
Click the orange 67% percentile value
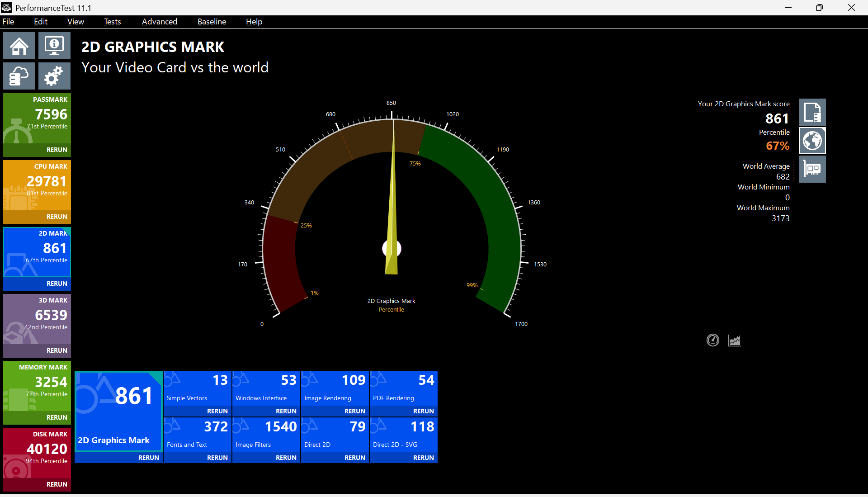(778, 146)
